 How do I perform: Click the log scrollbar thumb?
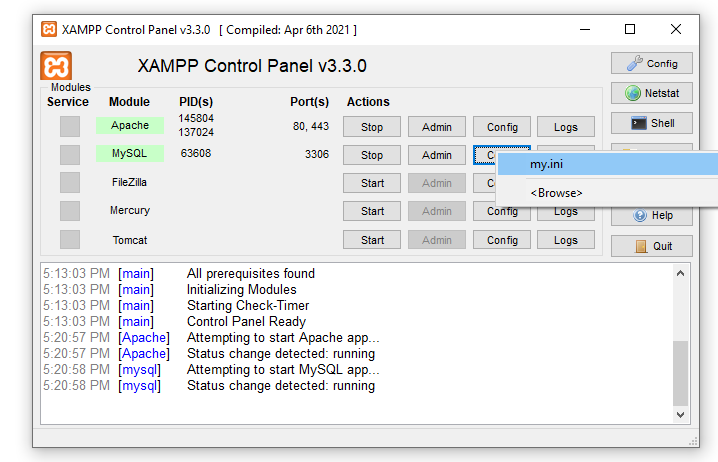(680, 373)
